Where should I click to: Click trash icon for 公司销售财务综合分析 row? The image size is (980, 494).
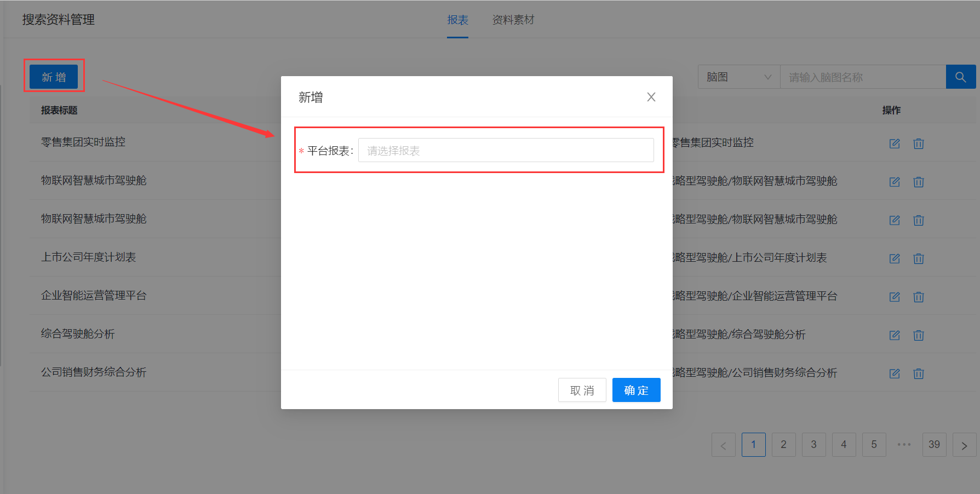(919, 374)
